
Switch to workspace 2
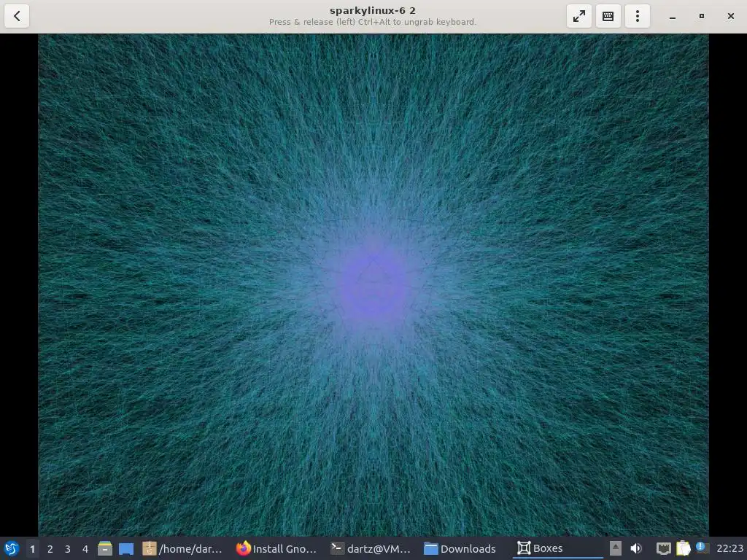50,549
